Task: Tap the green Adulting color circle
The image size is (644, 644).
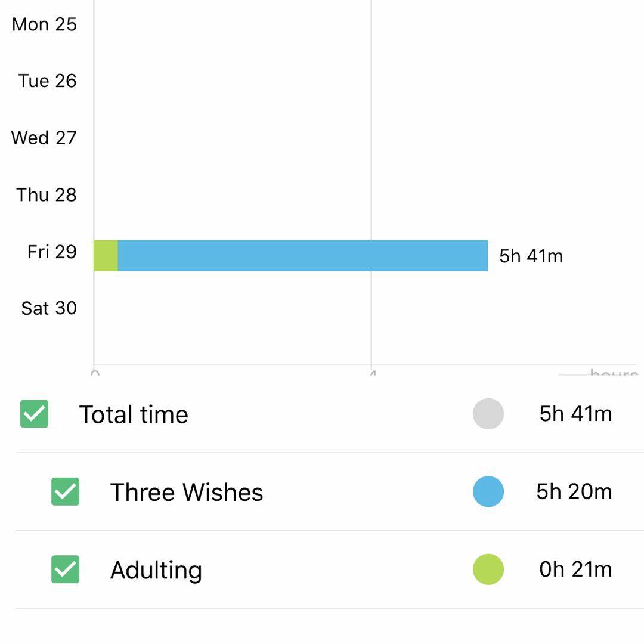Action: point(488,569)
